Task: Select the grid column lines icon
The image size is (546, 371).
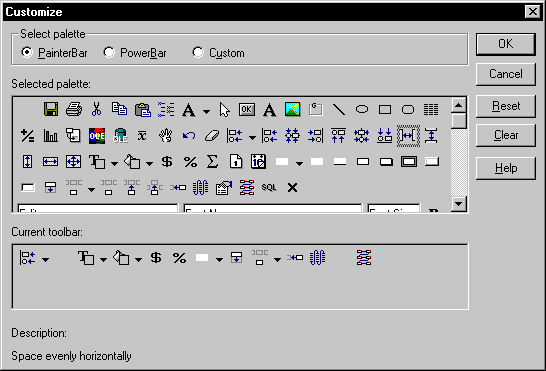Action: click(431, 109)
